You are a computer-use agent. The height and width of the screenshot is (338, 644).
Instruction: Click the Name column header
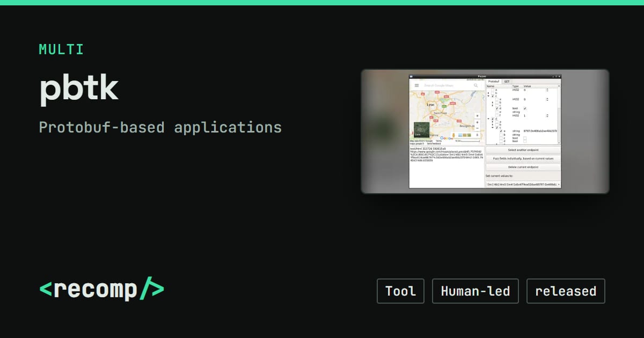point(491,86)
